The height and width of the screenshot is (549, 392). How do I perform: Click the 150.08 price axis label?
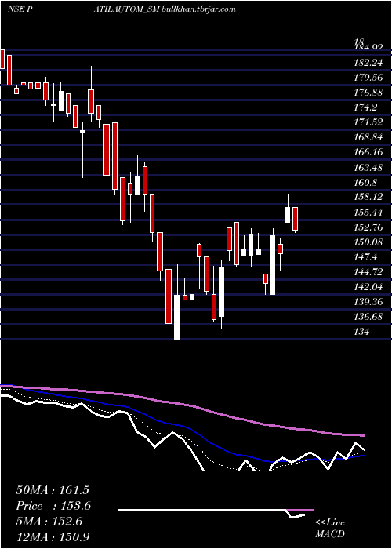369,242
